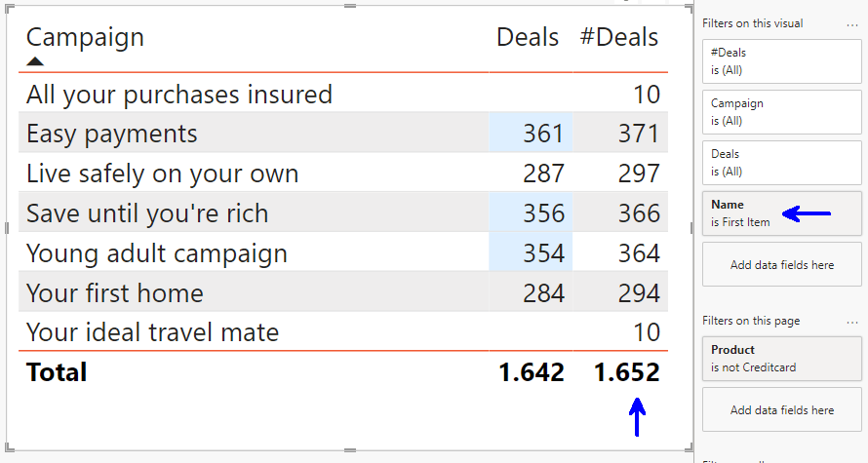This screenshot has height=463, width=868.
Task: Expand the Deals filter card
Action: 781,162
